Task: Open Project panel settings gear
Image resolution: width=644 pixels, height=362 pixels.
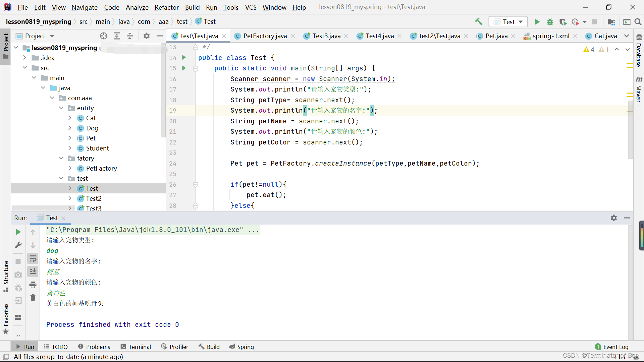Action: 147,36
